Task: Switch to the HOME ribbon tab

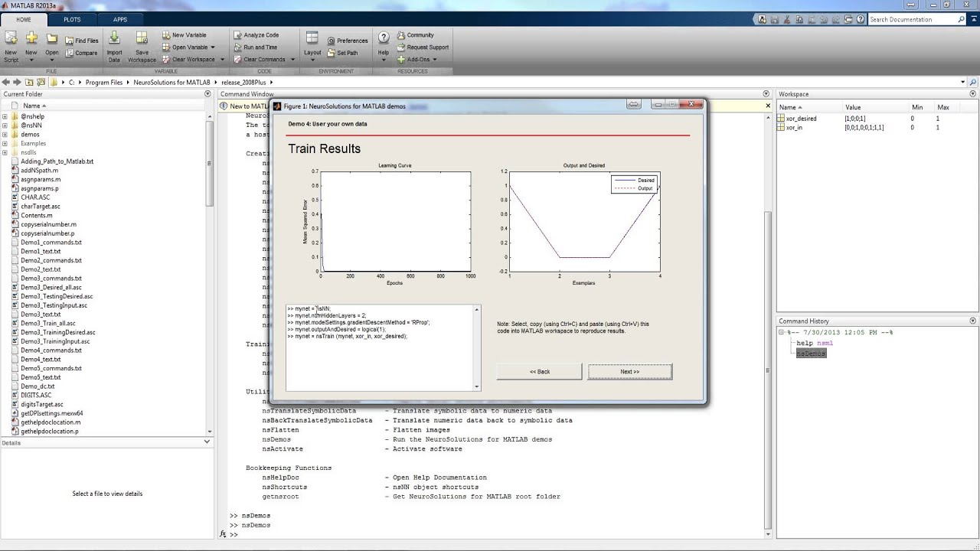Action: click(24, 19)
